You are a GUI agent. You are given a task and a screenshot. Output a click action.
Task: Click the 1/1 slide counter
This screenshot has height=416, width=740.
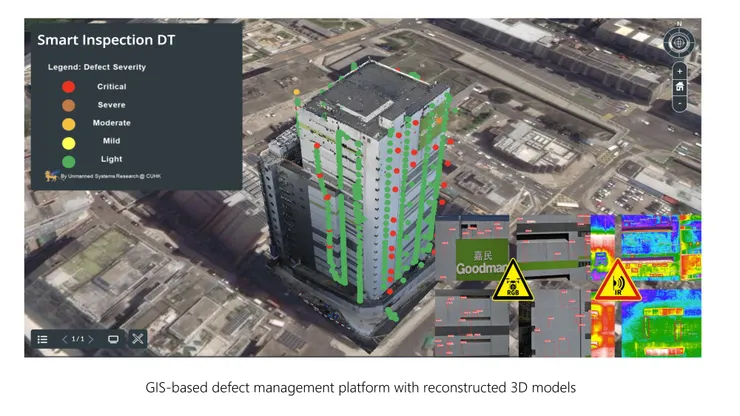78,339
